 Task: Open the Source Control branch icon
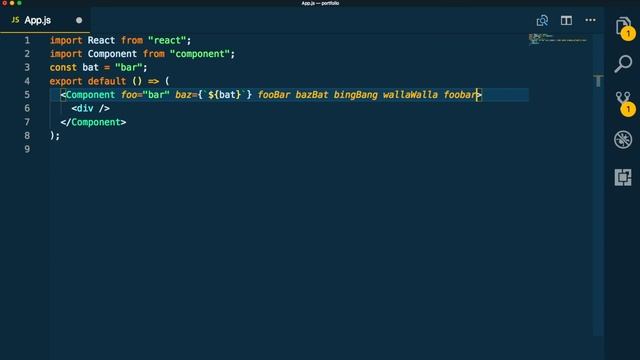(623, 99)
